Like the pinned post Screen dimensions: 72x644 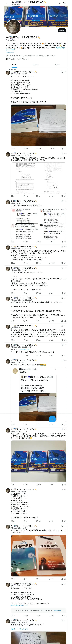(x=37, y=149)
